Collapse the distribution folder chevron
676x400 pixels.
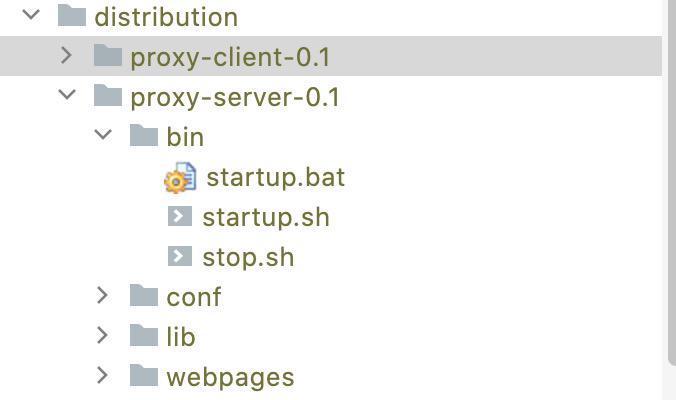[31, 16]
